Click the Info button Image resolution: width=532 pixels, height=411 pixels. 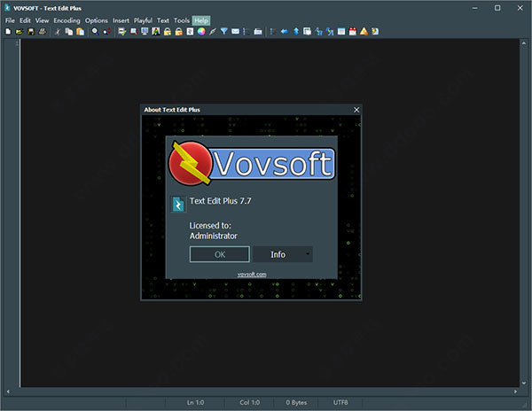click(278, 254)
